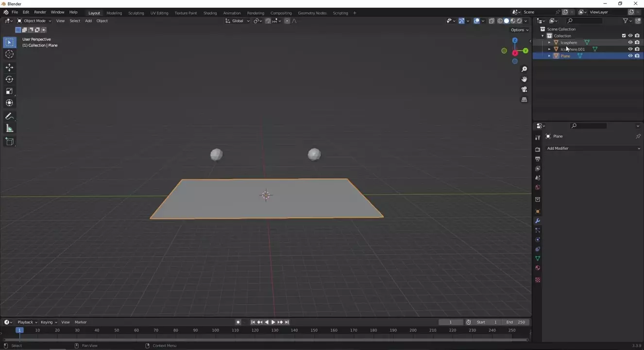
Task: Activate the Annotate pencil tool
Action: [9, 117]
